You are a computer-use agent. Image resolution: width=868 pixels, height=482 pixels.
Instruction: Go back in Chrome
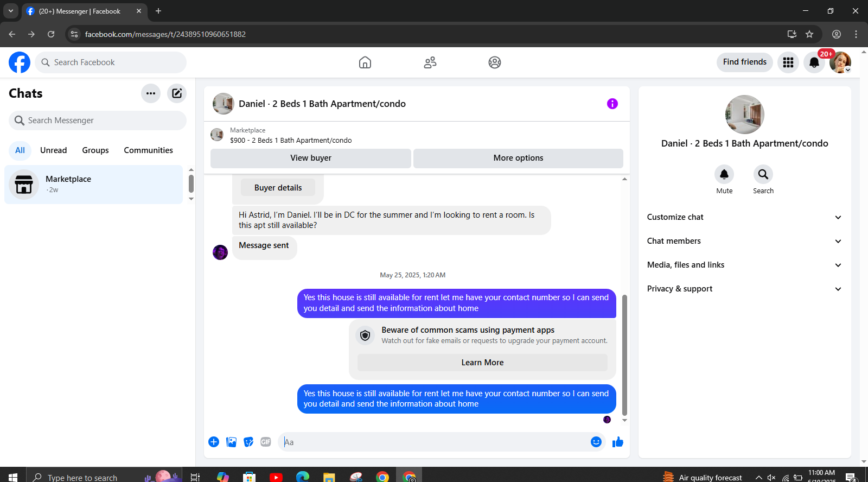point(12,34)
